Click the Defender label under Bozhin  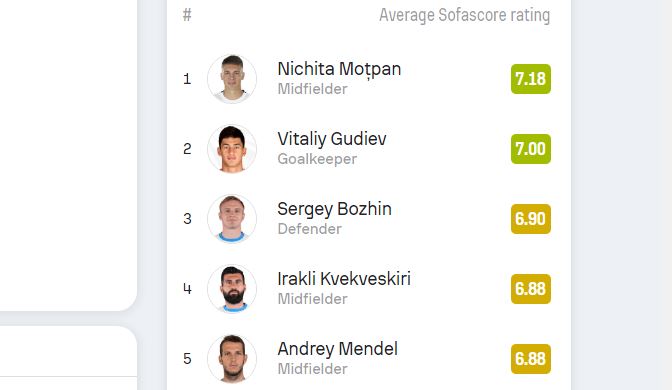[x=309, y=229]
